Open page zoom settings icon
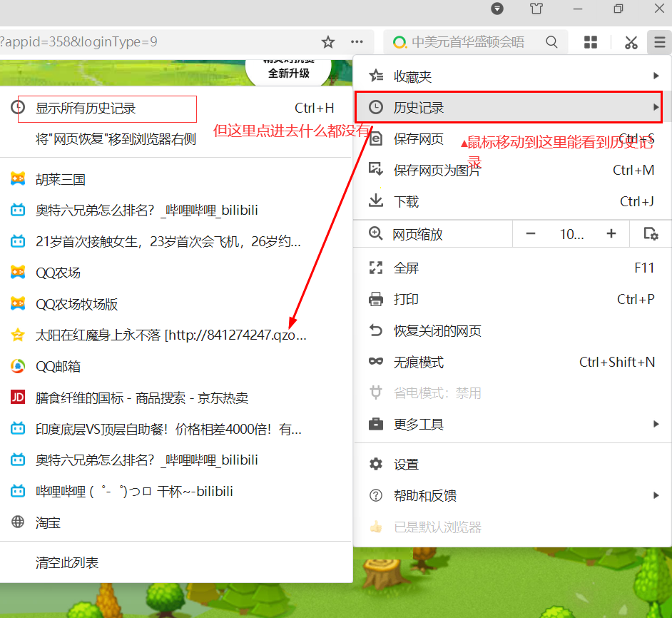Screen dimensions: 672x618 point(651,234)
